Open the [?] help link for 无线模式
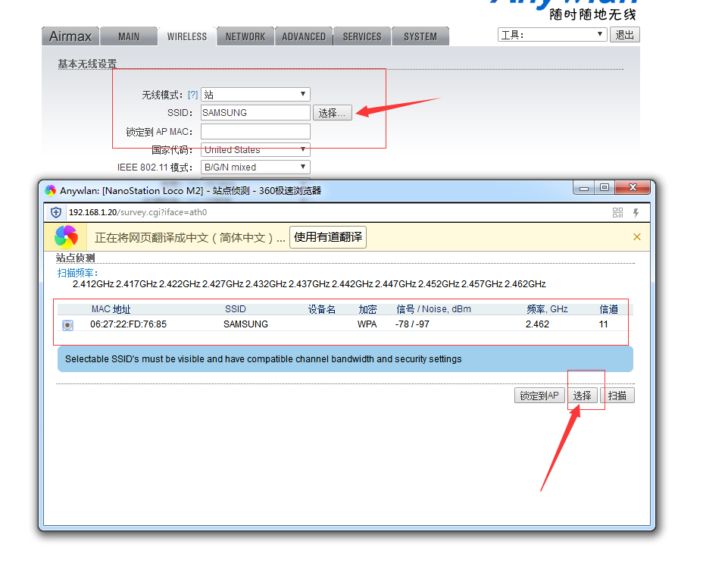This screenshot has width=728, height=582. pyautogui.click(x=192, y=95)
